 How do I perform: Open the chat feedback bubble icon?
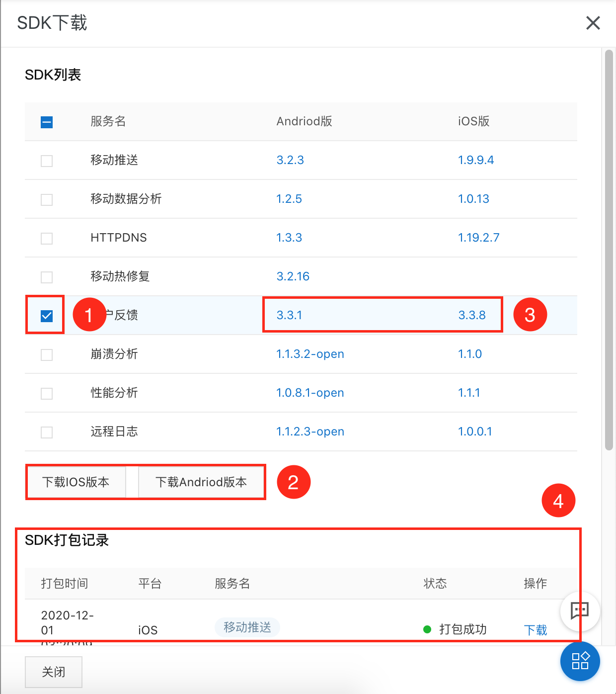(580, 611)
